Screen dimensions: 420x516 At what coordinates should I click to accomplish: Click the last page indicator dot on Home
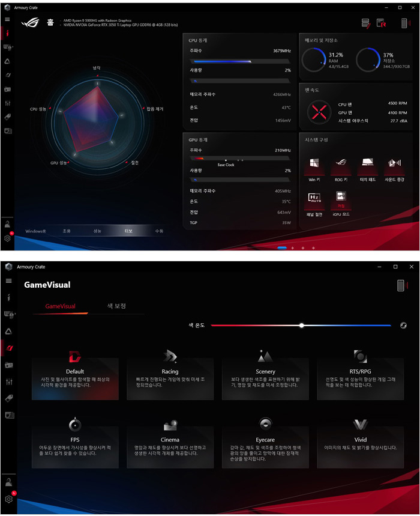pyautogui.click(x=313, y=248)
